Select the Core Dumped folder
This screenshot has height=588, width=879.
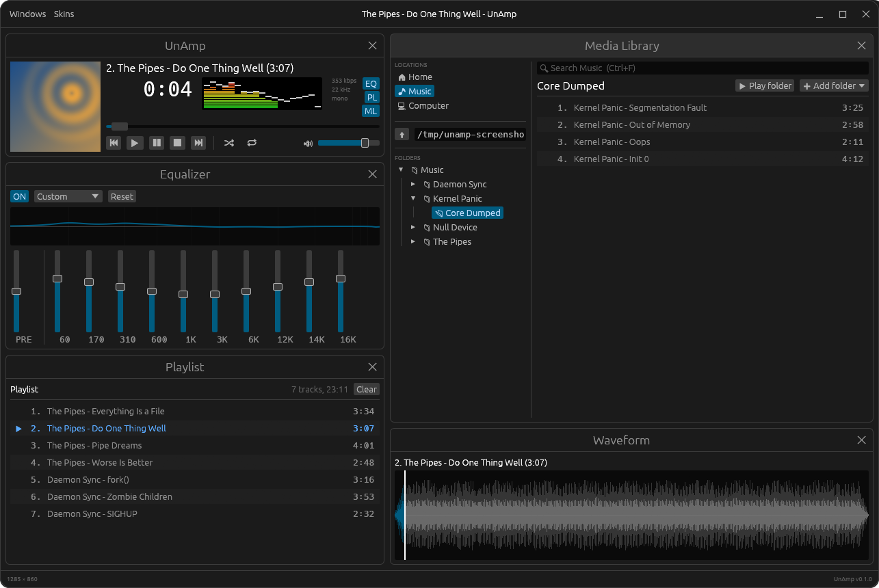click(468, 213)
